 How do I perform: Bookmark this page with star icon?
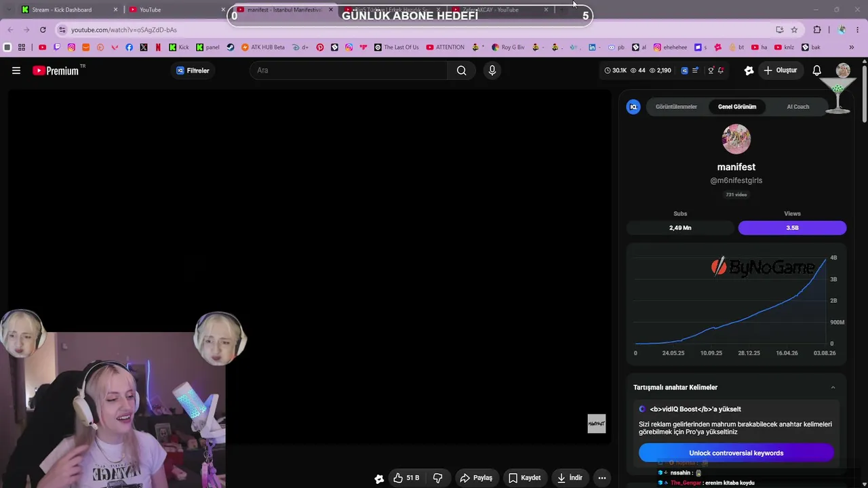(x=794, y=30)
